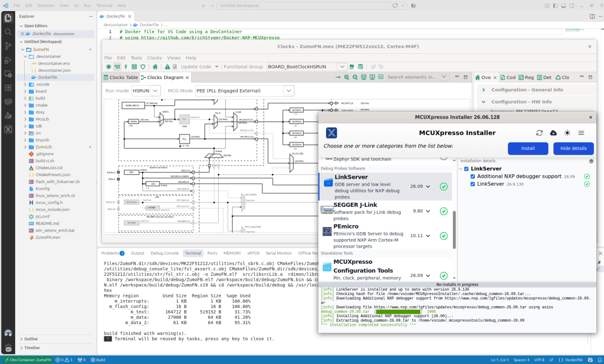Open ZumoFN.mex file in Explorer
This screenshot has height=364, width=604.
pos(48,237)
